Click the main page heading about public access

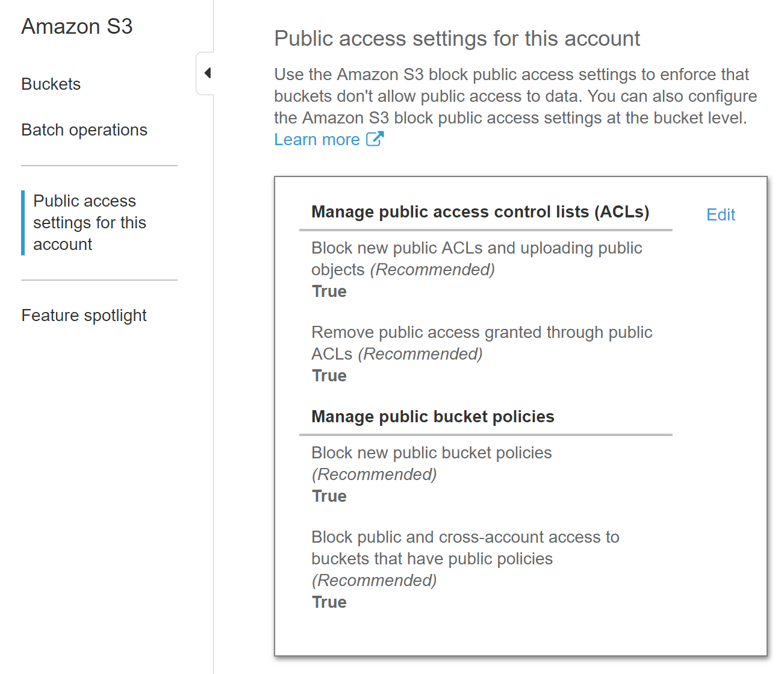pos(456,39)
